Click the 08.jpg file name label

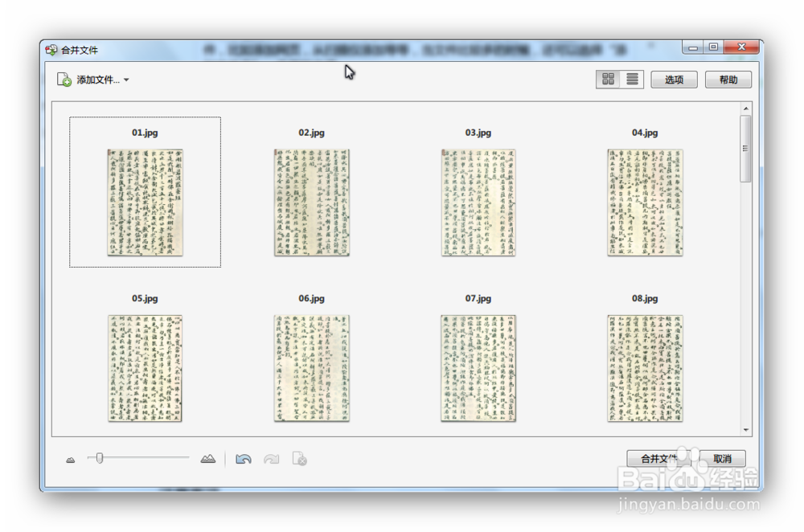tap(645, 299)
